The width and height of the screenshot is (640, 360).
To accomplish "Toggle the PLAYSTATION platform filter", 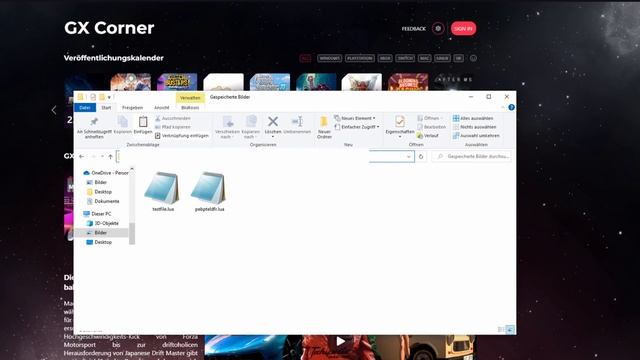I will coord(360,58).
